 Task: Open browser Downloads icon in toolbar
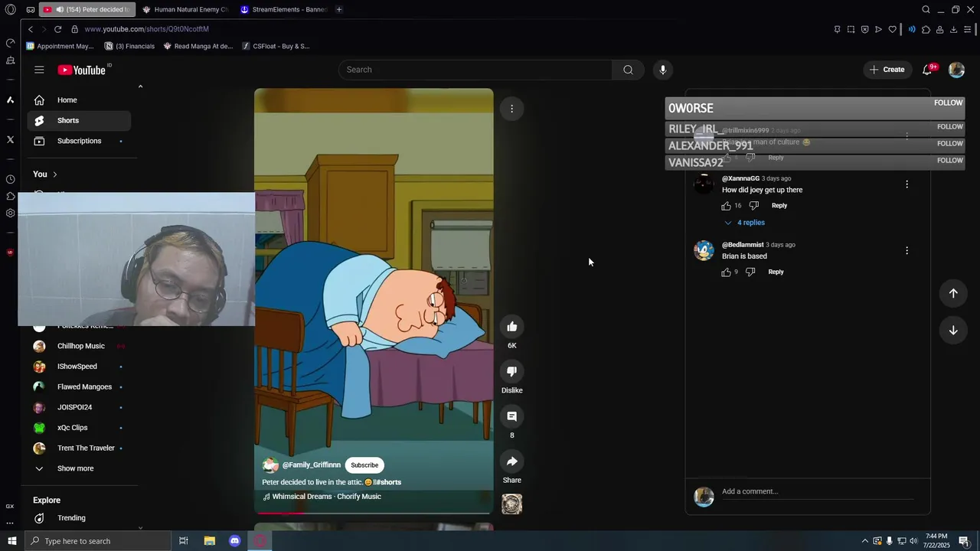[x=953, y=29]
